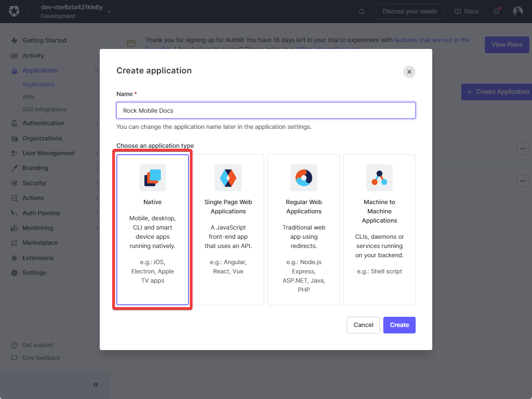The image size is (532, 399).
Task: Go to Activity in the sidebar
Action: tap(33, 55)
